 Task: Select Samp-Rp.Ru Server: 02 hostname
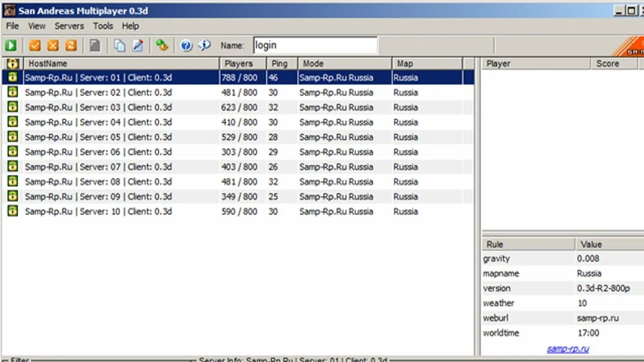click(x=99, y=93)
